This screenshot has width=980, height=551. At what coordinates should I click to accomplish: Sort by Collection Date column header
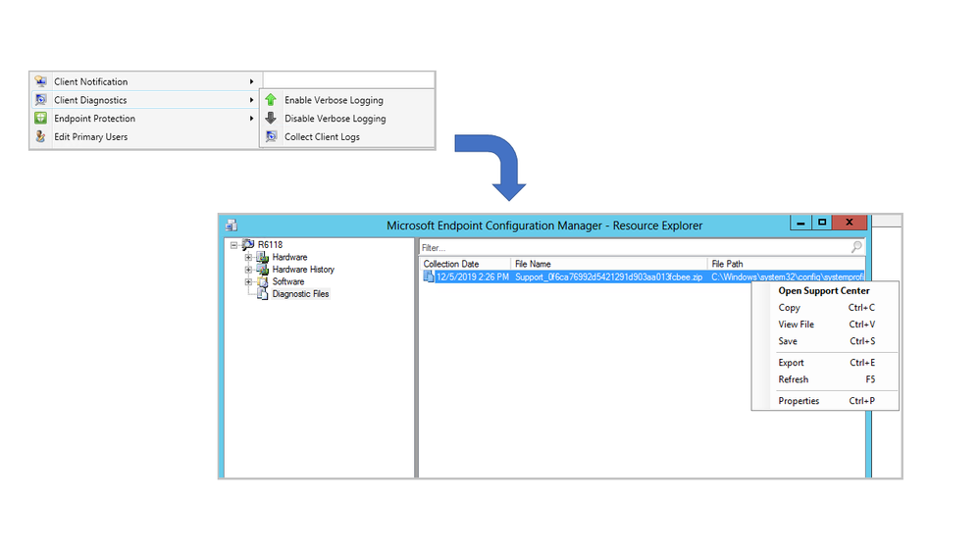[x=466, y=264]
